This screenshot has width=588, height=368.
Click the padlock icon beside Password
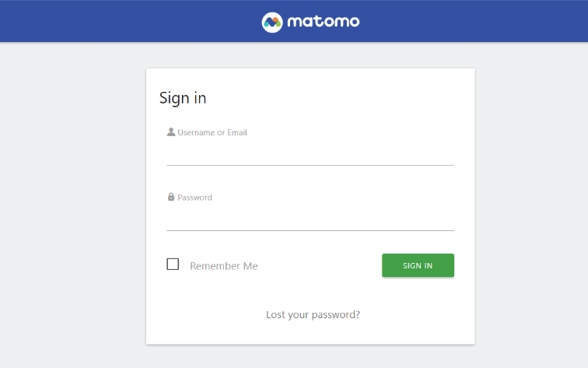[x=171, y=197]
